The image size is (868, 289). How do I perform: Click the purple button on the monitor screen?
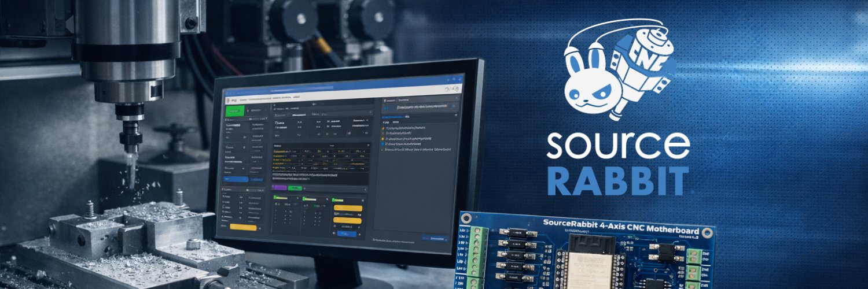point(279,188)
